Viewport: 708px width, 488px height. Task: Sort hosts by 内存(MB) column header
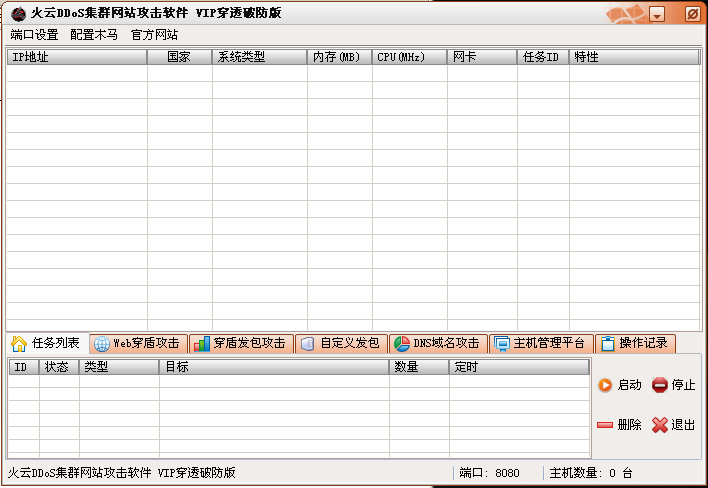pos(340,57)
